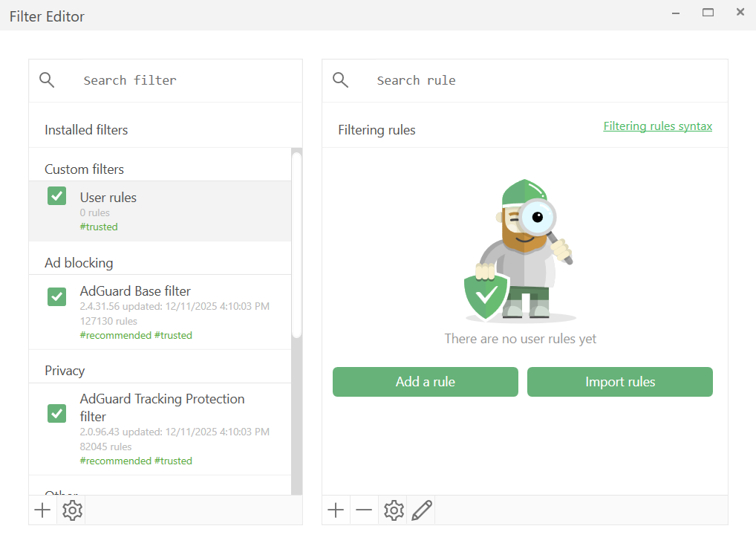Click the search filter magnifier icon
756x552 pixels.
tap(47, 80)
